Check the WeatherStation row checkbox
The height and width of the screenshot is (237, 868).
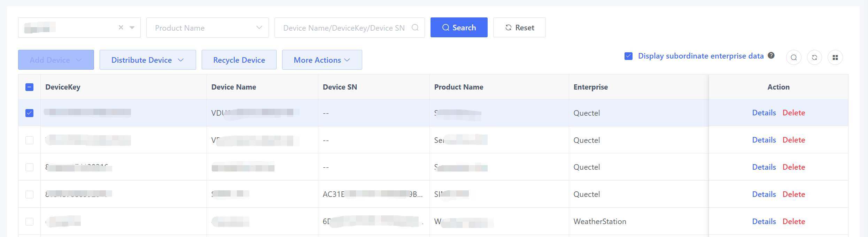[x=30, y=222]
